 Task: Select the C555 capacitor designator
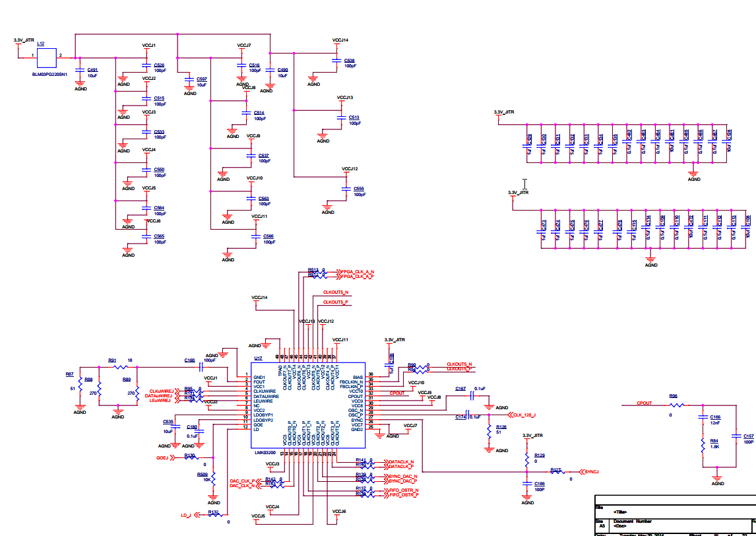[359, 189]
